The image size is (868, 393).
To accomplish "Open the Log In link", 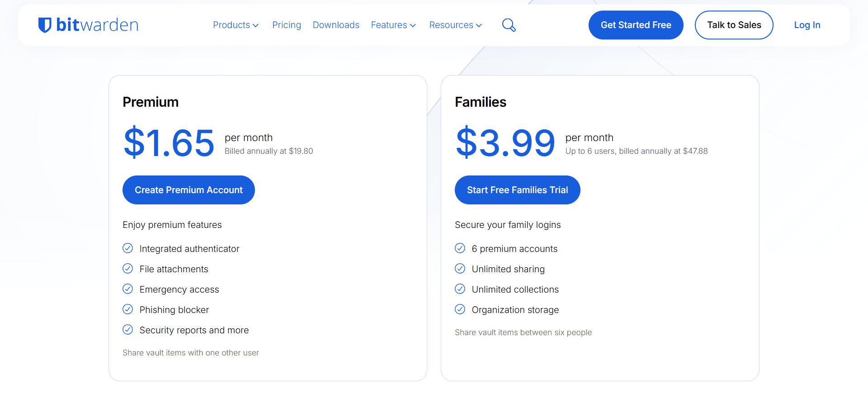I will (x=807, y=25).
